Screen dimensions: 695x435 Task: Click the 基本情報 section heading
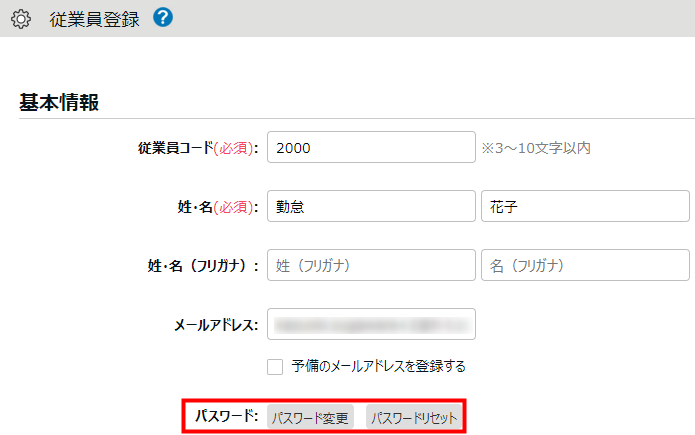click(59, 102)
